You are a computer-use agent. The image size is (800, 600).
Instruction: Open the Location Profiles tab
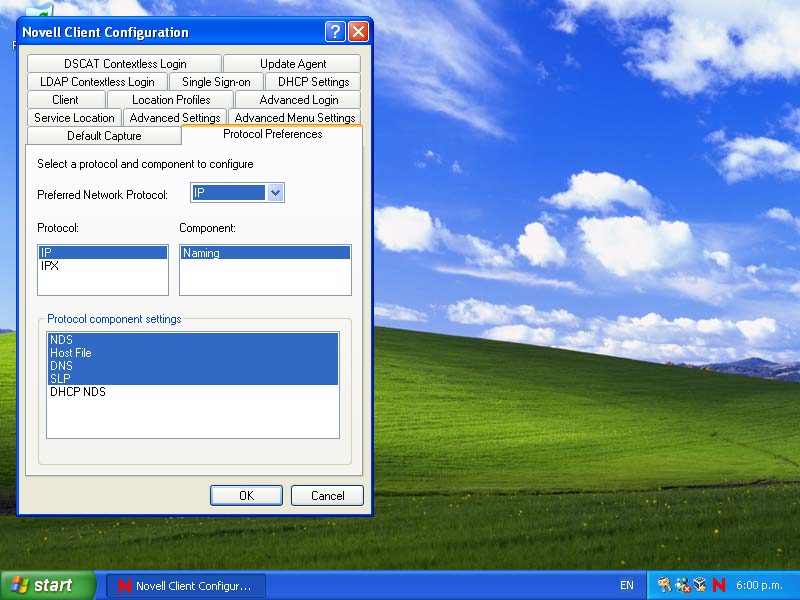coord(171,99)
